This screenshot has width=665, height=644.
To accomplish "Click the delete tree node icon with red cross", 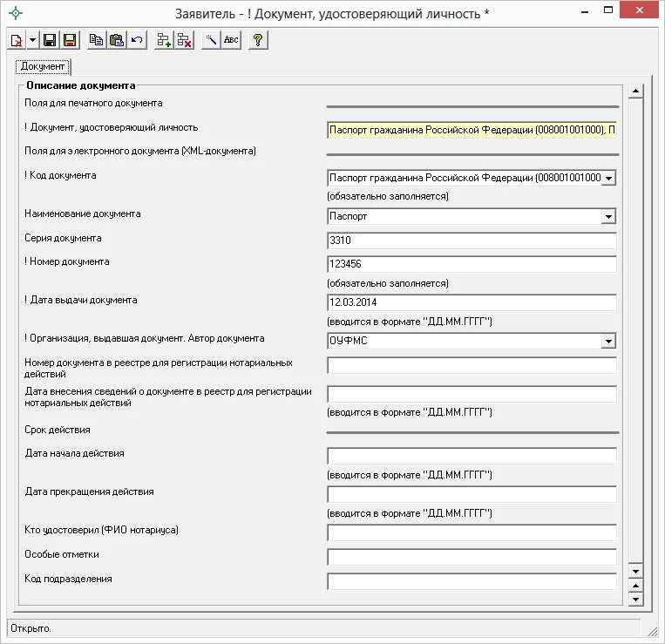I will tap(184, 40).
